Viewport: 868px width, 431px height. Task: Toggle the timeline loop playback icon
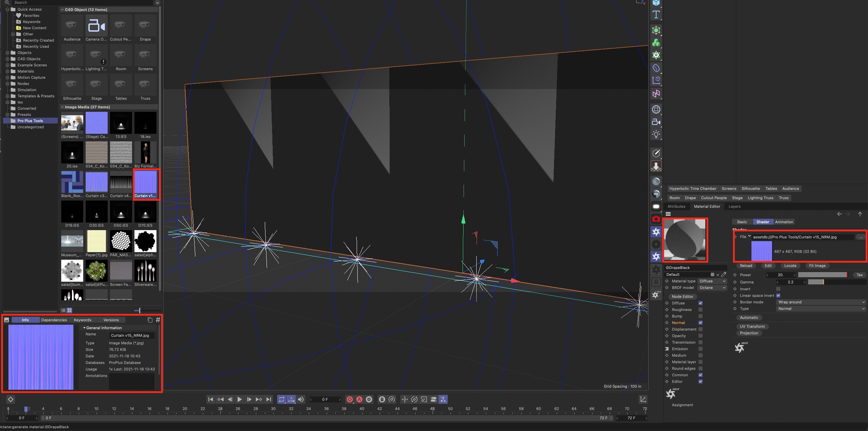click(281, 399)
